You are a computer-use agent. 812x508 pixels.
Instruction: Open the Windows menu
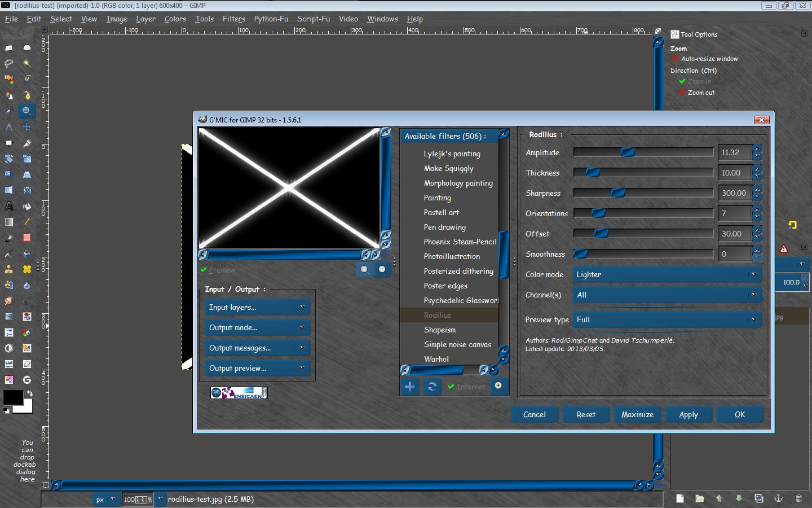382,19
